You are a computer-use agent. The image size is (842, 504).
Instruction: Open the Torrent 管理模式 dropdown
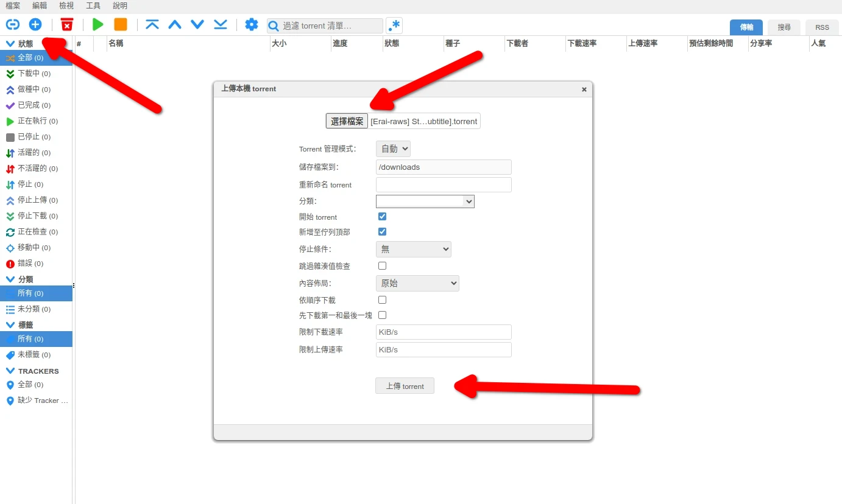point(393,149)
